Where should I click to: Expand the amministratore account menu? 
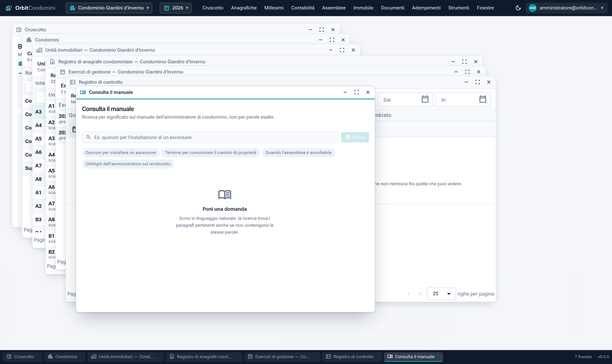[567, 8]
